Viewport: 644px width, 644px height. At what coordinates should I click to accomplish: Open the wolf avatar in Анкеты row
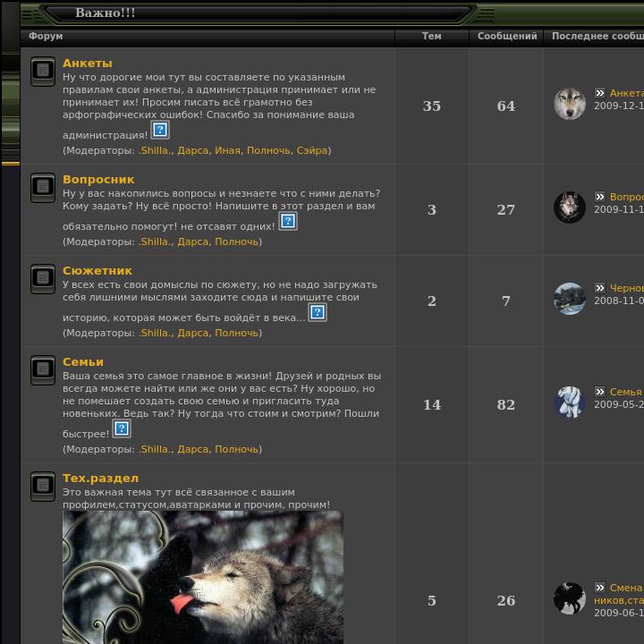(x=570, y=104)
